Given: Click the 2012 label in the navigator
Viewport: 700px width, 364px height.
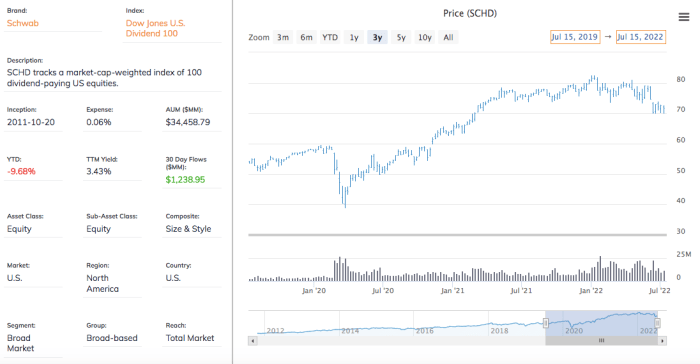Looking at the screenshot, I should tap(275, 331).
